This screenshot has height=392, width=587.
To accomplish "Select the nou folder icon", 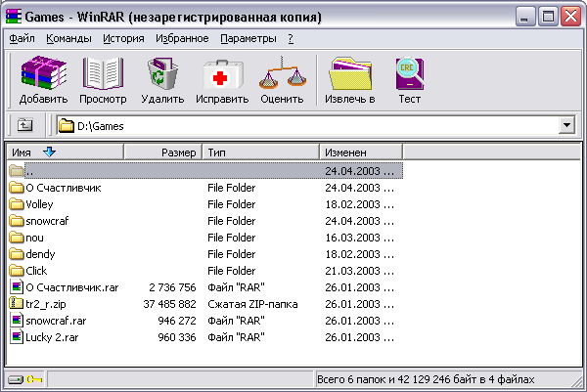I will [17, 238].
